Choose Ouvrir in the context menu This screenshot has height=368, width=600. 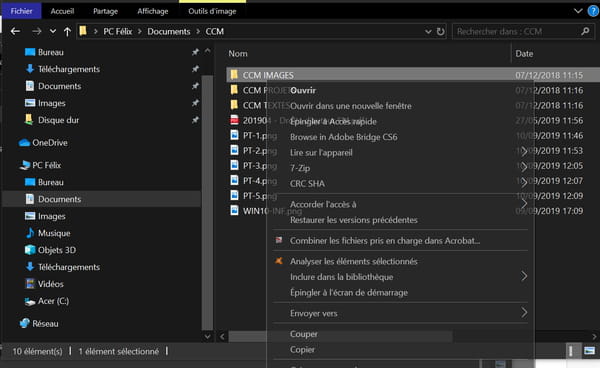pyautogui.click(x=303, y=91)
